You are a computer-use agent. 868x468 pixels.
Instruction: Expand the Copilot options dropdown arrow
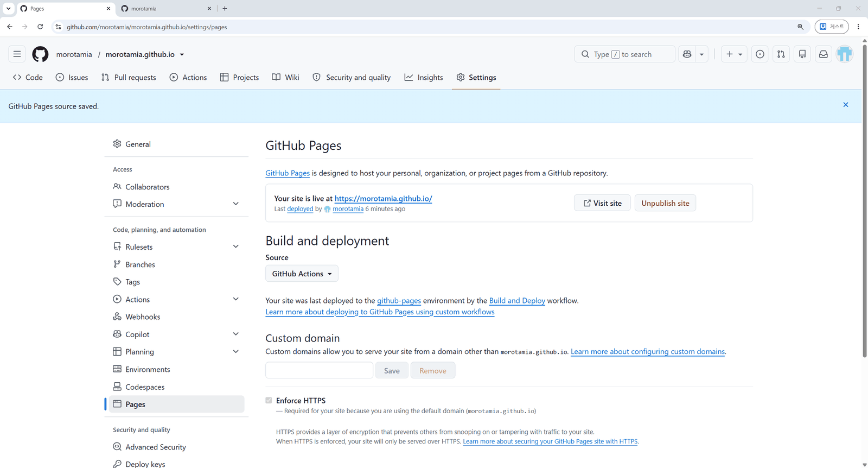click(x=701, y=54)
